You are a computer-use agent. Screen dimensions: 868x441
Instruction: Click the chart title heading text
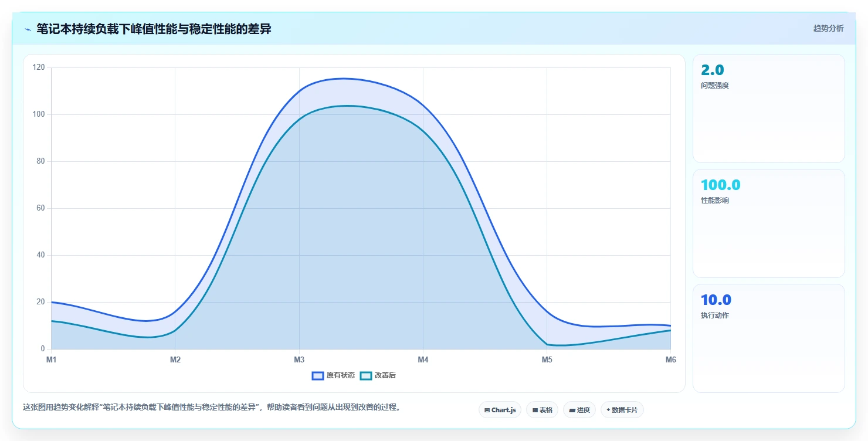(154, 29)
